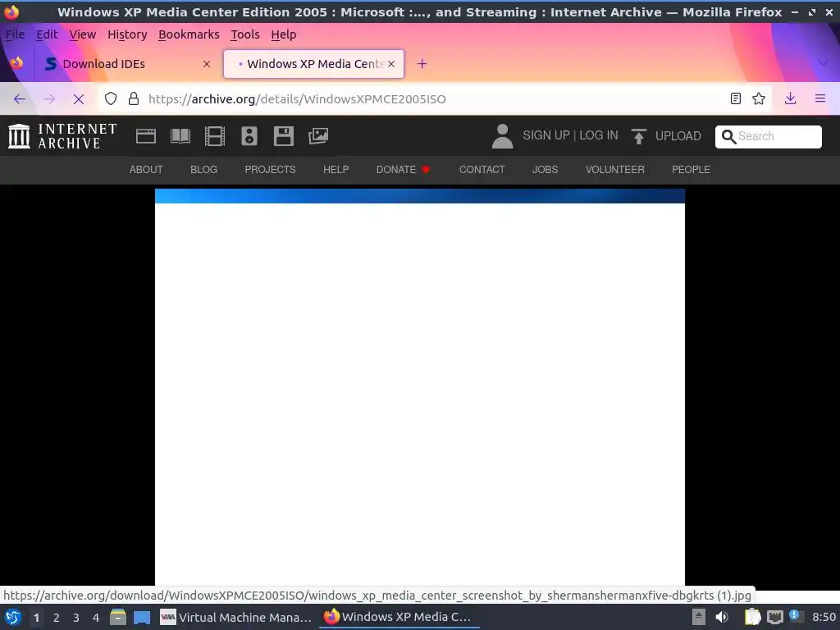Image resolution: width=840 pixels, height=630 pixels.
Task: Close the Windows XP Media Center tab
Action: tap(391, 64)
